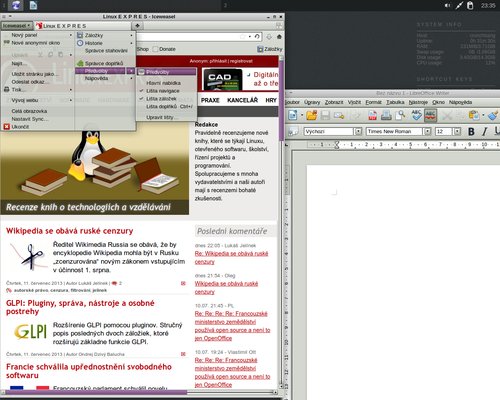Screen dimensions: 500x400
Task: Click Iceweasel horizontal scrollbar
Action: 97,392
